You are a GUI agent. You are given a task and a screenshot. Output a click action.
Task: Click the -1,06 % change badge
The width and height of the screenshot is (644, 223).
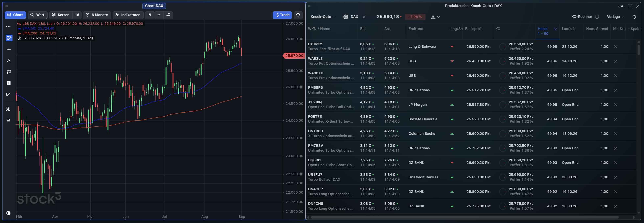click(x=415, y=17)
